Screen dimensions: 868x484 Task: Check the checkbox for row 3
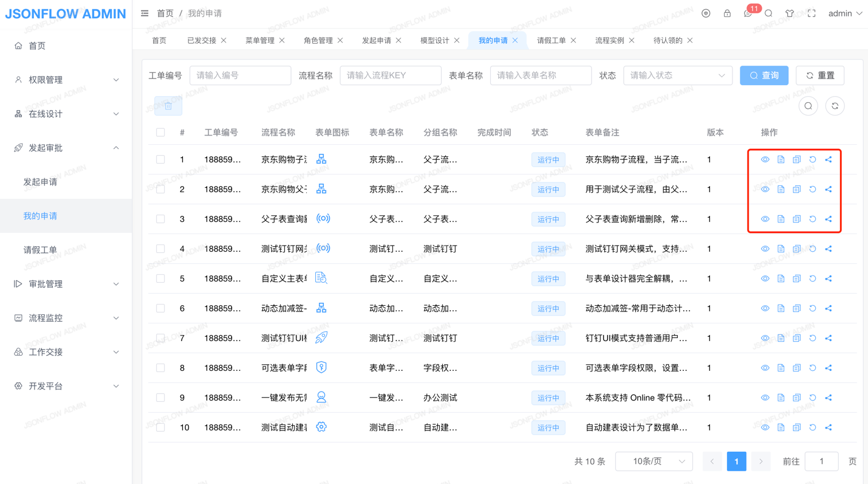[x=160, y=219]
